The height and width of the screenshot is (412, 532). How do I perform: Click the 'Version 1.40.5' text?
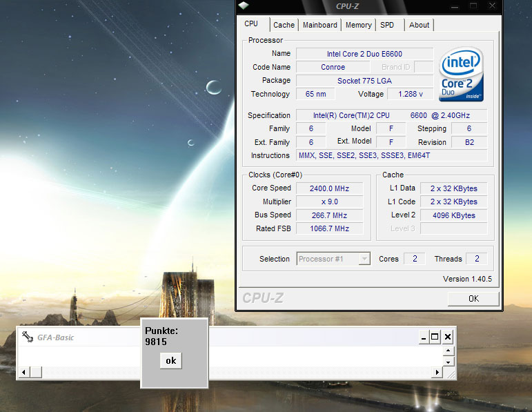click(x=467, y=279)
